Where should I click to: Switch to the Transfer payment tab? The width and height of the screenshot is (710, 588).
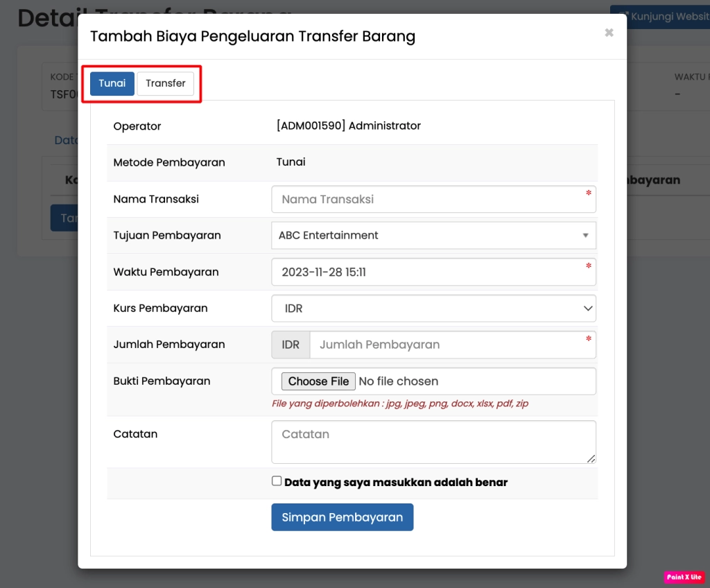point(166,83)
